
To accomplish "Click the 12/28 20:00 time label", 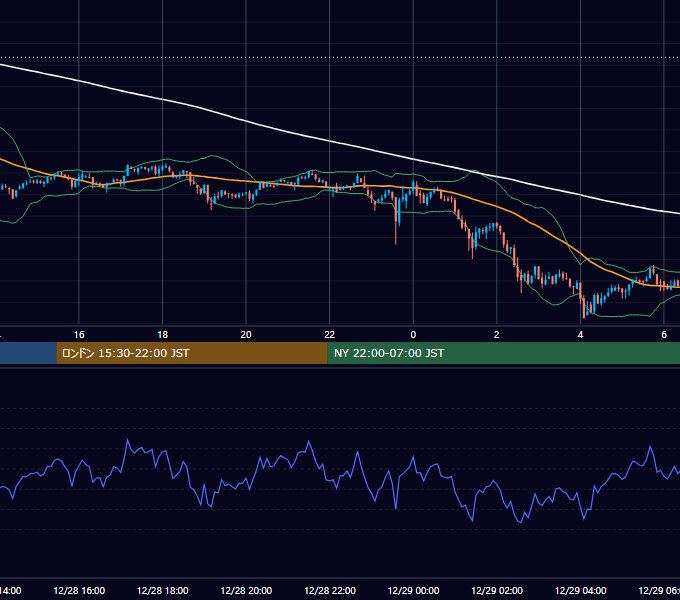I will pos(246,591).
